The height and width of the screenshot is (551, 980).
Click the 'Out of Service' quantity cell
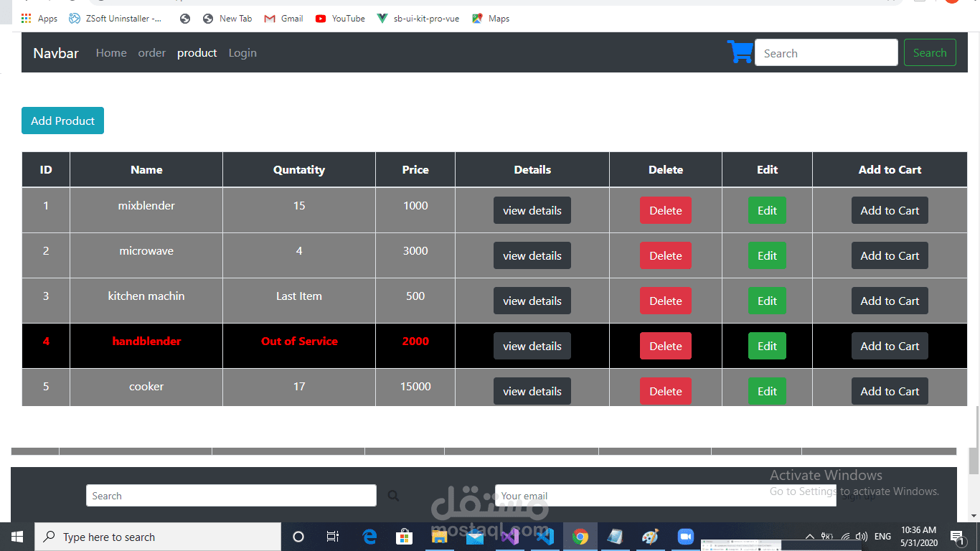point(299,346)
